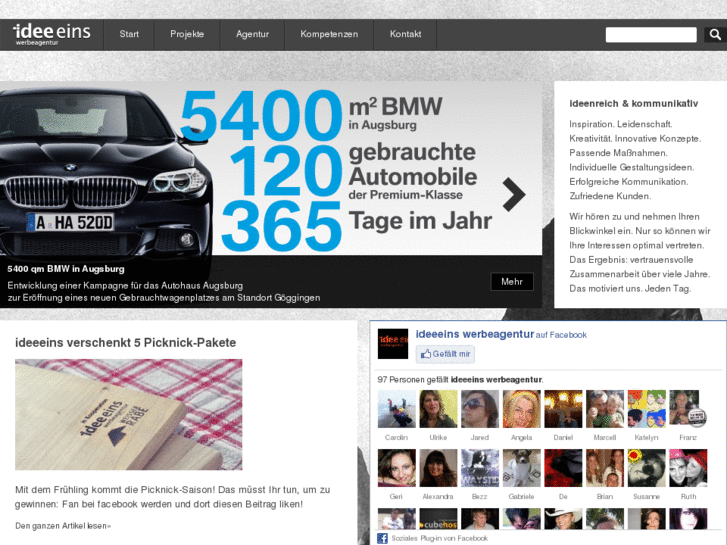Screen dimensions: 727x545
Task: Click 'ideenreich & kommunikativ' heading
Action: point(633,104)
